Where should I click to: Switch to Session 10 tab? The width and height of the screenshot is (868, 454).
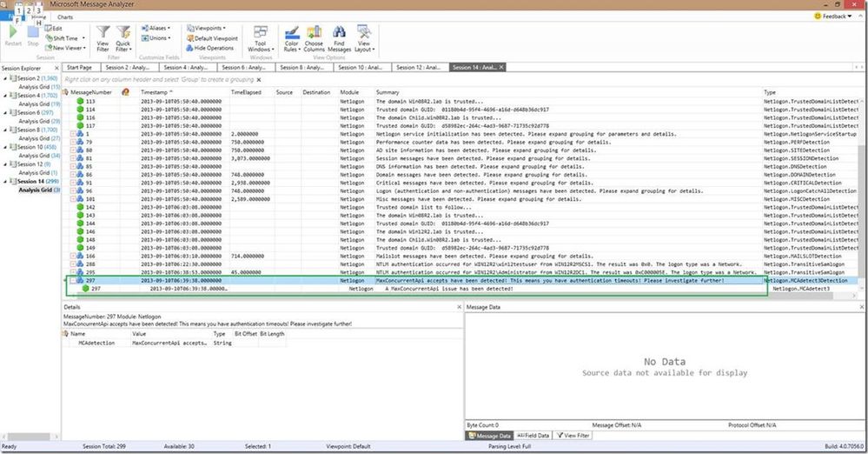(362, 67)
